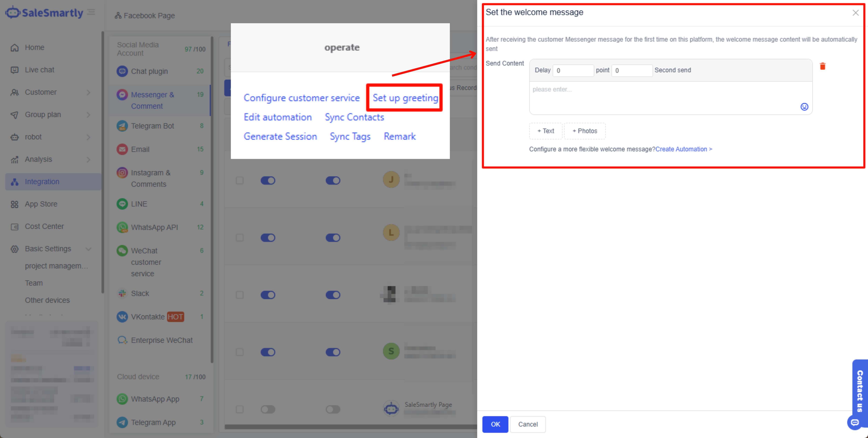Click the bottom horizontal table scrollbar
The image size is (868, 438).
tap(350, 427)
